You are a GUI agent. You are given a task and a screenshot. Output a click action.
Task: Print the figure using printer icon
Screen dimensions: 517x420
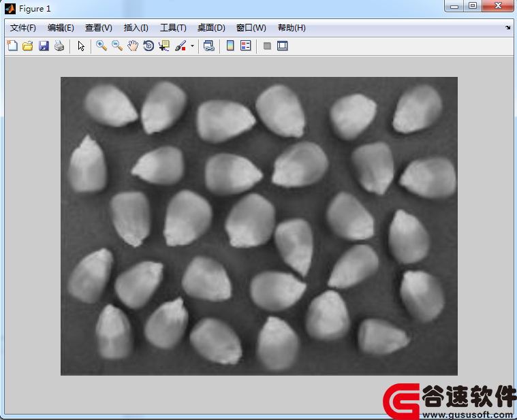[59, 46]
